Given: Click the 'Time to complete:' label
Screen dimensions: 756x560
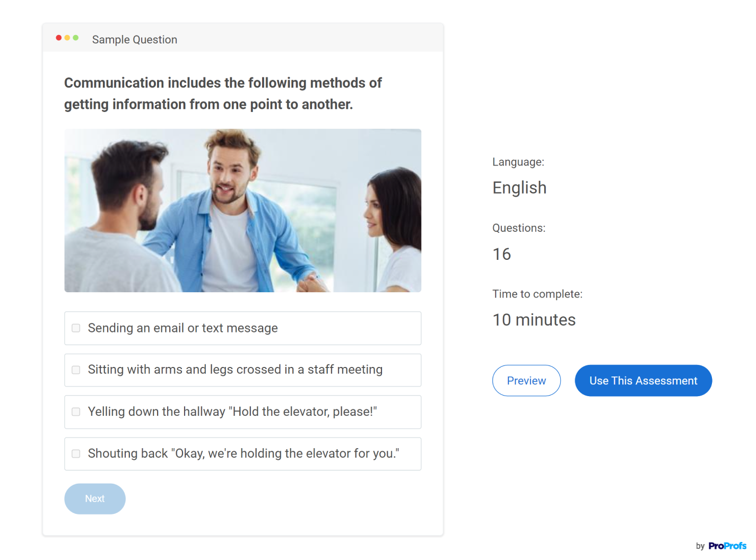Looking at the screenshot, I should (x=537, y=294).
